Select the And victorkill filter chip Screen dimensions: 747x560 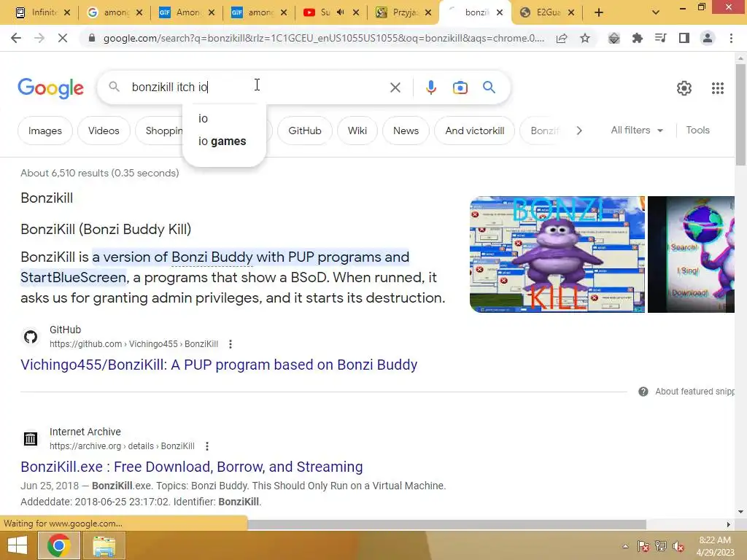(474, 131)
